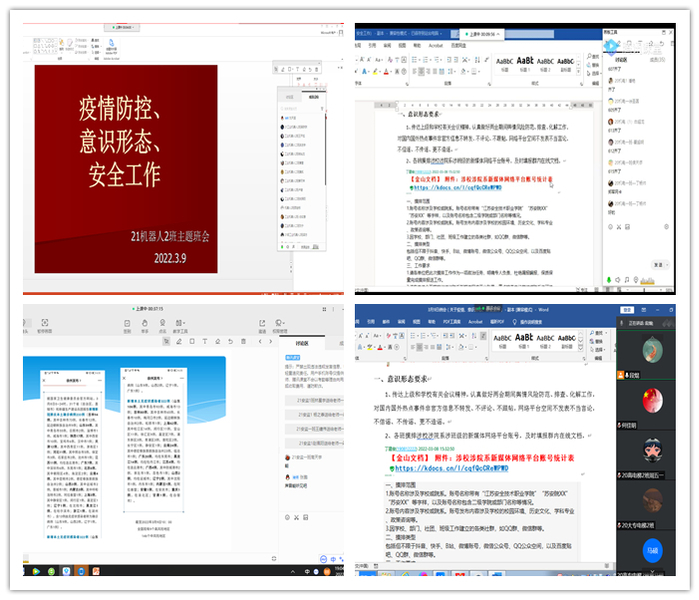Click the rectangle shape tool in the annotation toolbar
The width and height of the screenshot is (699, 600).
point(189,341)
